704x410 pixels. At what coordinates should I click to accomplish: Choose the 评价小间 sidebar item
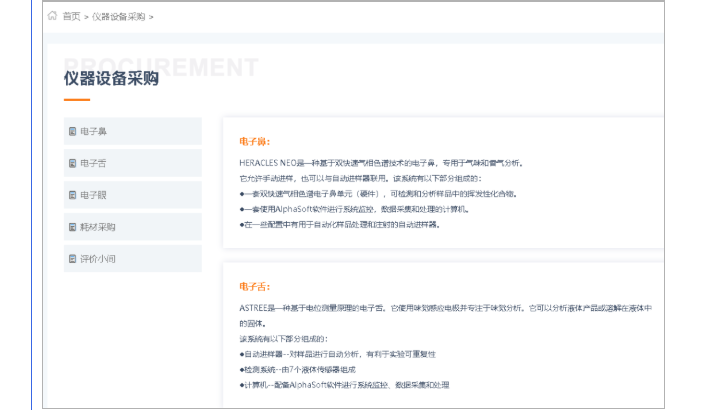point(98,259)
